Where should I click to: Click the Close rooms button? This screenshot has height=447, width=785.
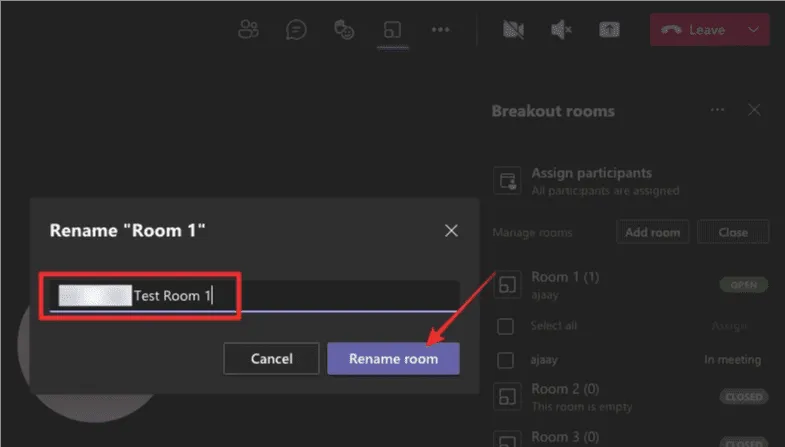pos(733,232)
